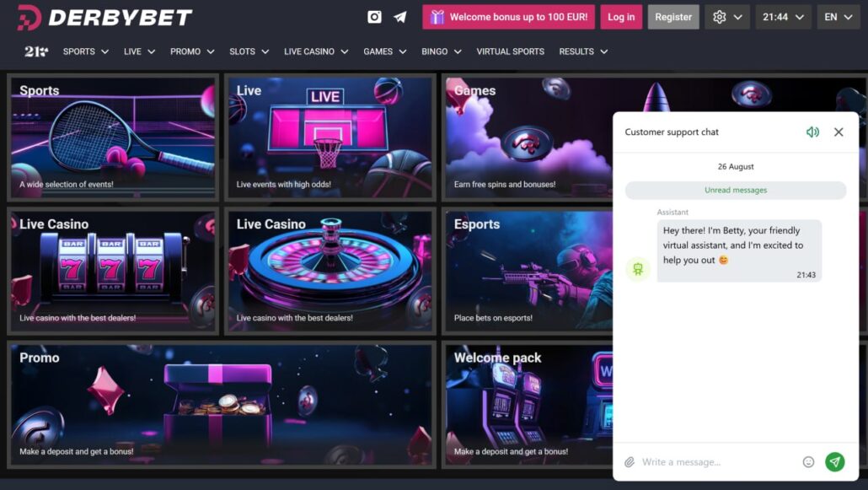Click Betty's greeting message bubble
Screen dimensions: 868x490
tap(739, 251)
